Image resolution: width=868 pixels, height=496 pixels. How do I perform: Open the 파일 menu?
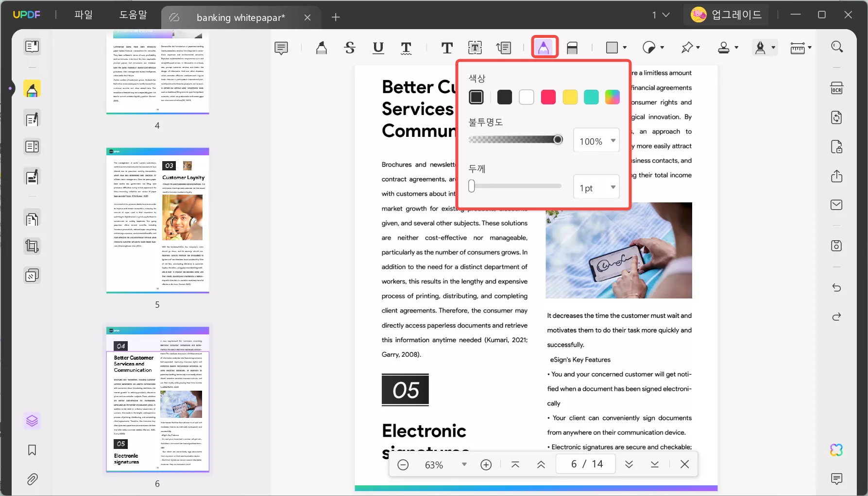[84, 15]
